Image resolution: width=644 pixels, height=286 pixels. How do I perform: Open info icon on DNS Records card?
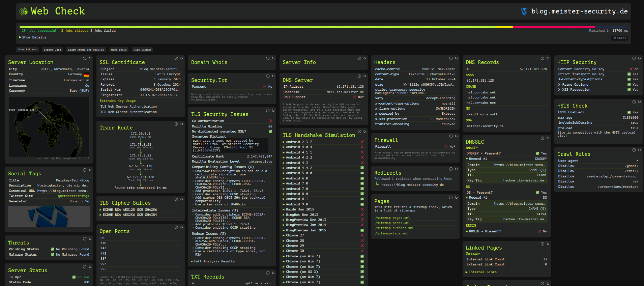pyautogui.click(x=543, y=58)
